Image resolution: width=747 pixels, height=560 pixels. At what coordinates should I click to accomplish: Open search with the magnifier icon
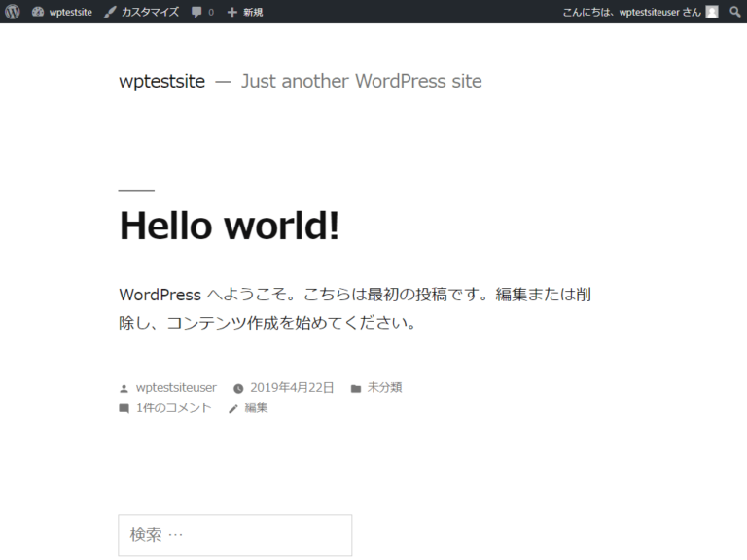(735, 12)
